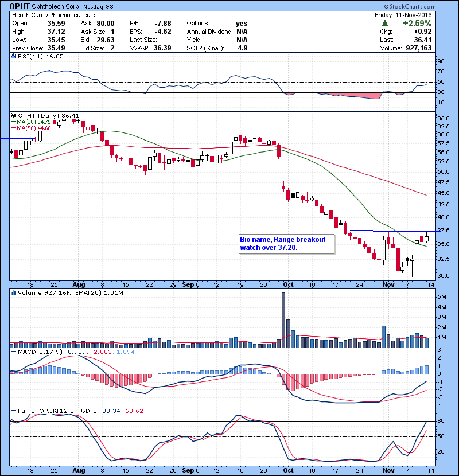
Task: Click the RSI(14) indicator icon
Action: [x=13, y=56]
